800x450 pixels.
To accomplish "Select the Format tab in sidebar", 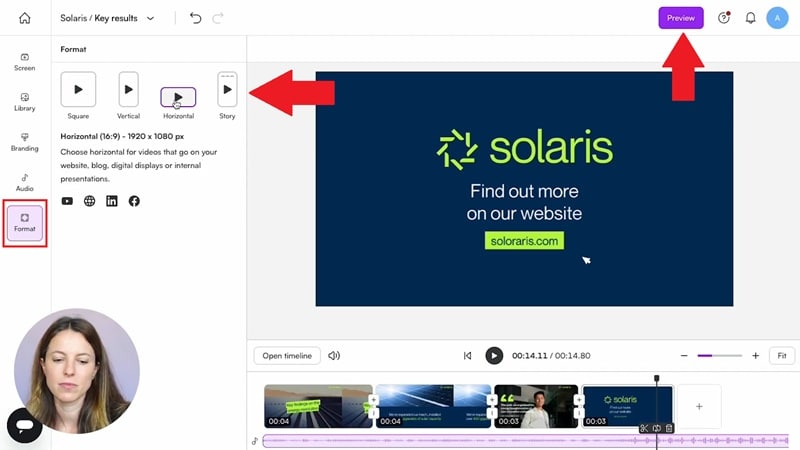I will [24, 223].
